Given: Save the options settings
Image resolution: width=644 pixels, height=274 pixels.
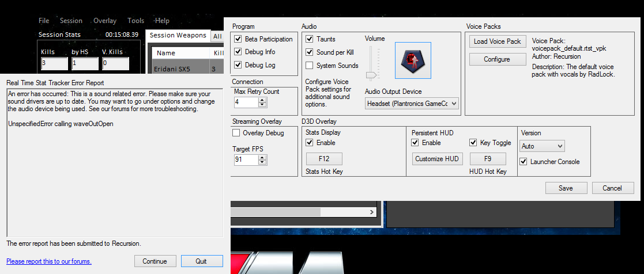Looking at the screenshot, I should [x=566, y=188].
